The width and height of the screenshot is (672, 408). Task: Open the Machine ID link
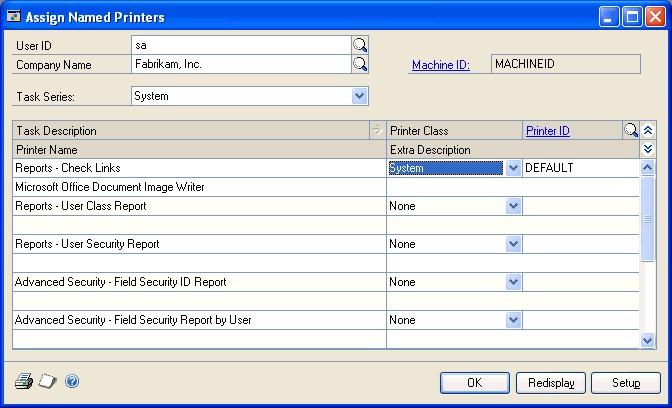[441, 65]
